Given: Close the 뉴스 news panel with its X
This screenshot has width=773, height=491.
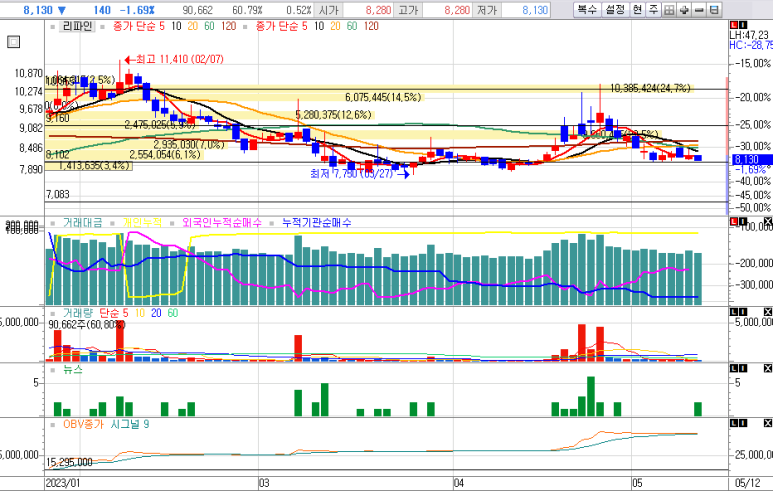Looking at the screenshot, I should [x=768, y=368].
